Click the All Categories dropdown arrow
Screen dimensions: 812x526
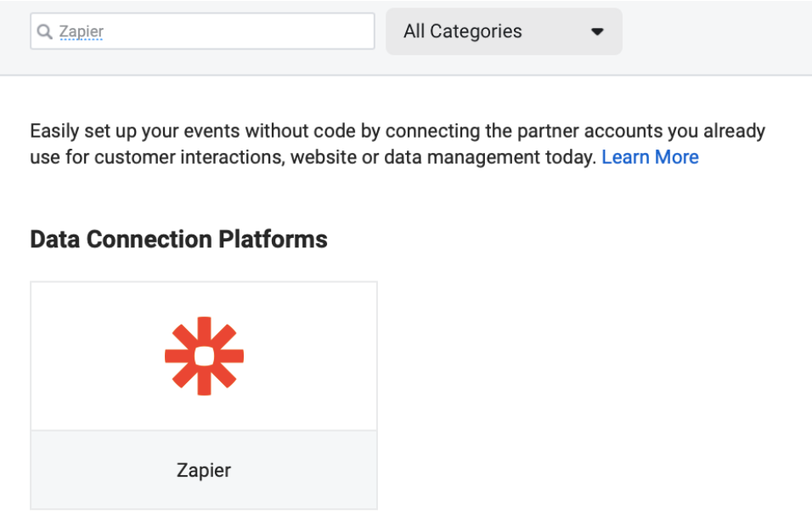coord(597,32)
